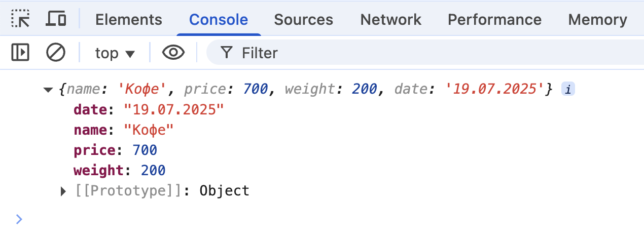Open the top context dropdown
The image size is (644, 240).
tap(115, 53)
